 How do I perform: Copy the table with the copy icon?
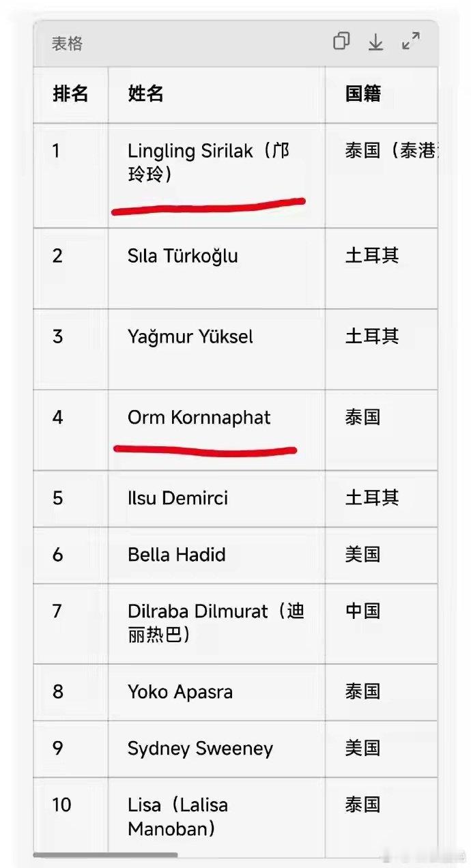(x=341, y=42)
